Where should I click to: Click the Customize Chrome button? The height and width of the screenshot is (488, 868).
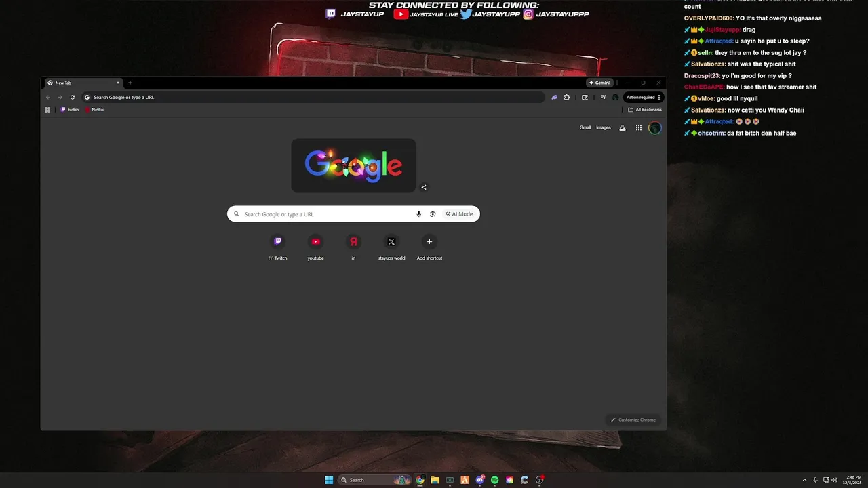pos(633,420)
